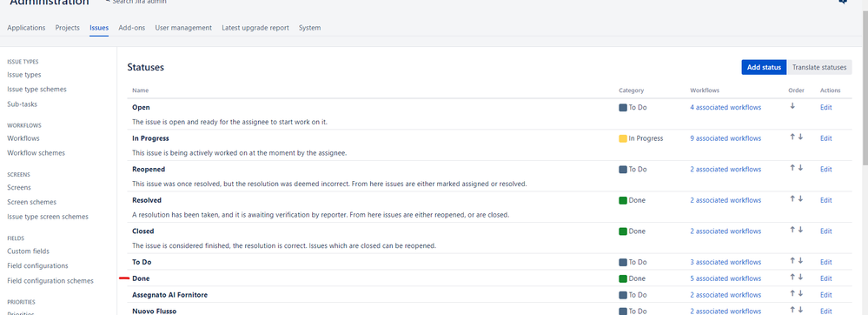Move In Progress status down arrow
Screen dimensions: 868x315
pyautogui.click(x=800, y=137)
